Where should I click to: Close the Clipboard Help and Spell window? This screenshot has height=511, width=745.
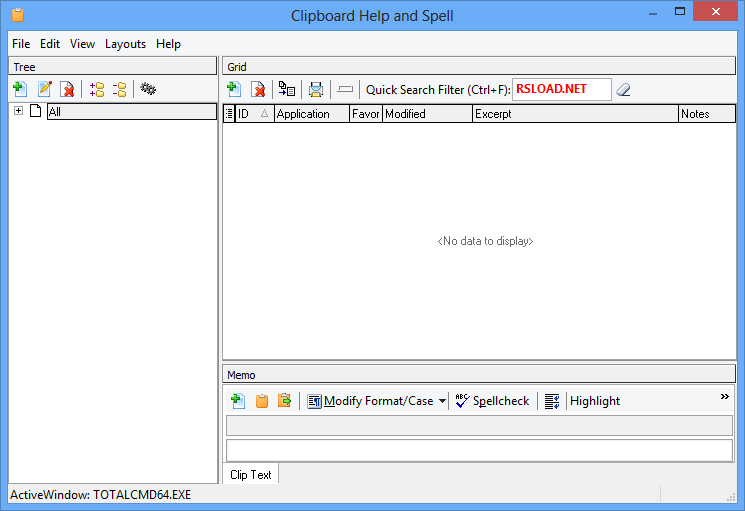(716, 11)
